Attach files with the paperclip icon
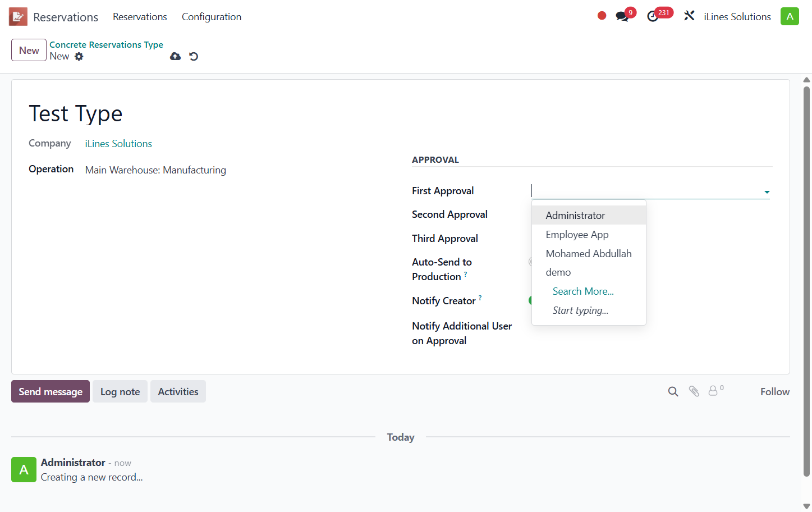812x512 pixels. (694, 391)
